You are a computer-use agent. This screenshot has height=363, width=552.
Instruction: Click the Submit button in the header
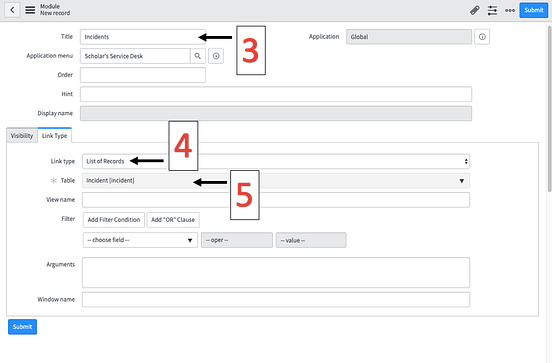(x=534, y=10)
